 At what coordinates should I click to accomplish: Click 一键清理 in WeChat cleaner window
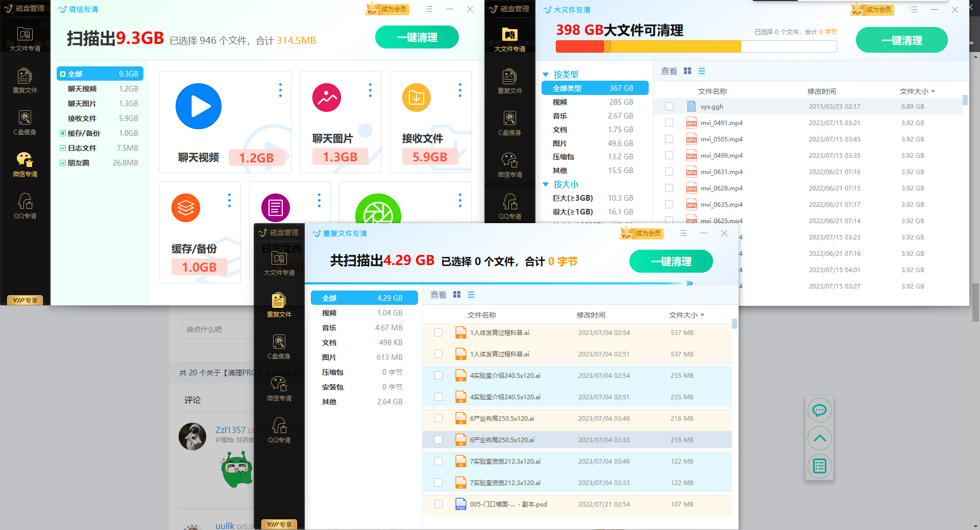[x=417, y=37]
